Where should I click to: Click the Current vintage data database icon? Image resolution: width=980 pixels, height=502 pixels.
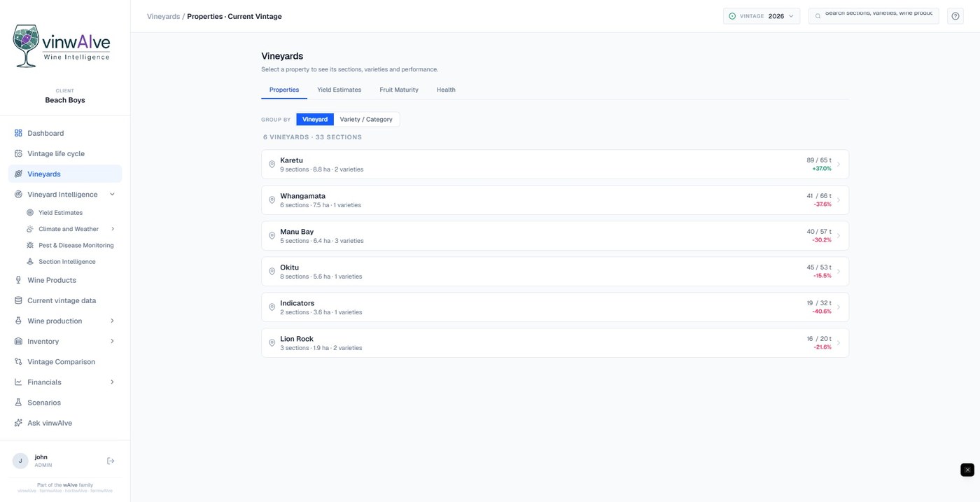click(x=18, y=300)
